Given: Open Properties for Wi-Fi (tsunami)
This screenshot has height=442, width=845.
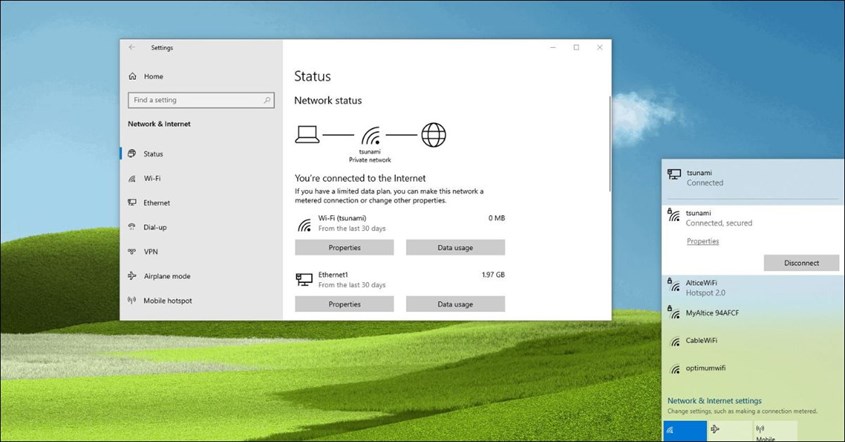Looking at the screenshot, I should (344, 248).
